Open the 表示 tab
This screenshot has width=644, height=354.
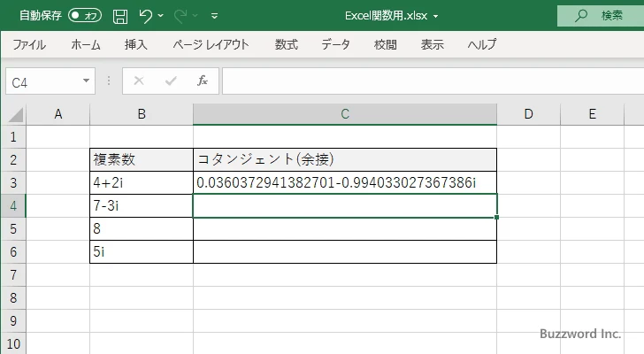432,44
